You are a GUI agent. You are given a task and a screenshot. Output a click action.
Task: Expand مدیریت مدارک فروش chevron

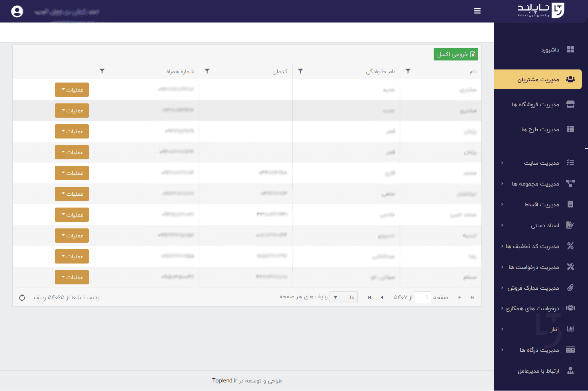click(502, 288)
